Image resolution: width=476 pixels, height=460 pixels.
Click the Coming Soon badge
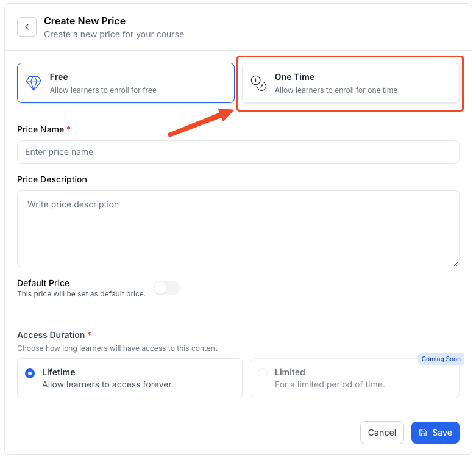click(x=441, y=359)
